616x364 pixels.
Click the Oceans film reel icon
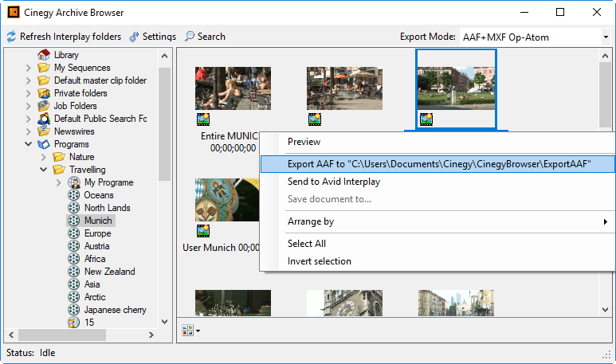click(74, 195)
